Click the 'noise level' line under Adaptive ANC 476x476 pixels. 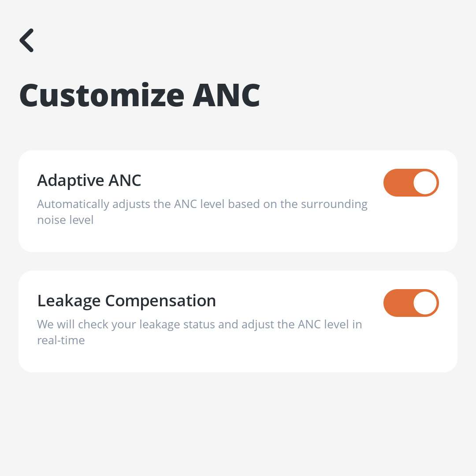click(x=65, y=219)
